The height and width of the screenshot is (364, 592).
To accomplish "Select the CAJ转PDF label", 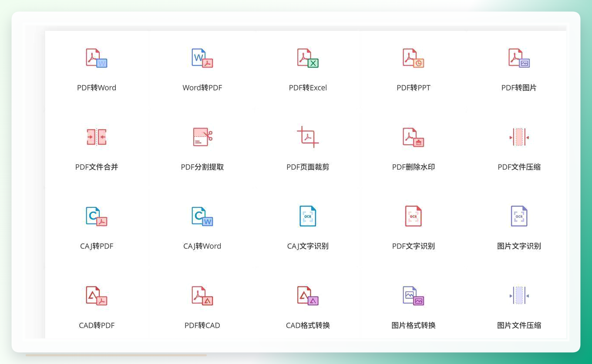I will tap(97, 246).
